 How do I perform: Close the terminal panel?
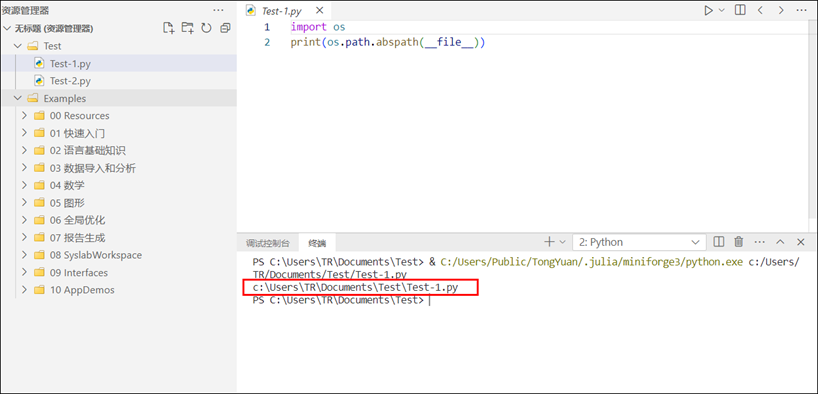pos(801,242)
